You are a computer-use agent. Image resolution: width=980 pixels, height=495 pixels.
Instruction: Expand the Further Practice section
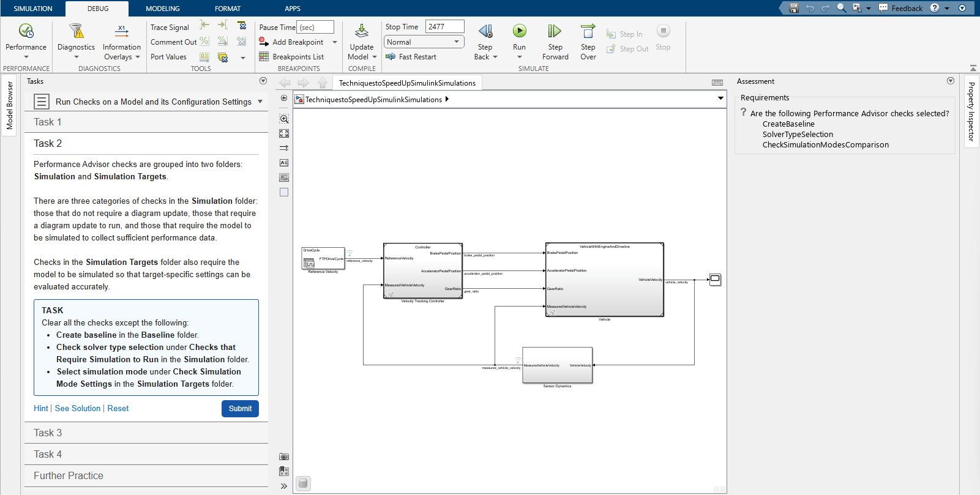point(146,476)
